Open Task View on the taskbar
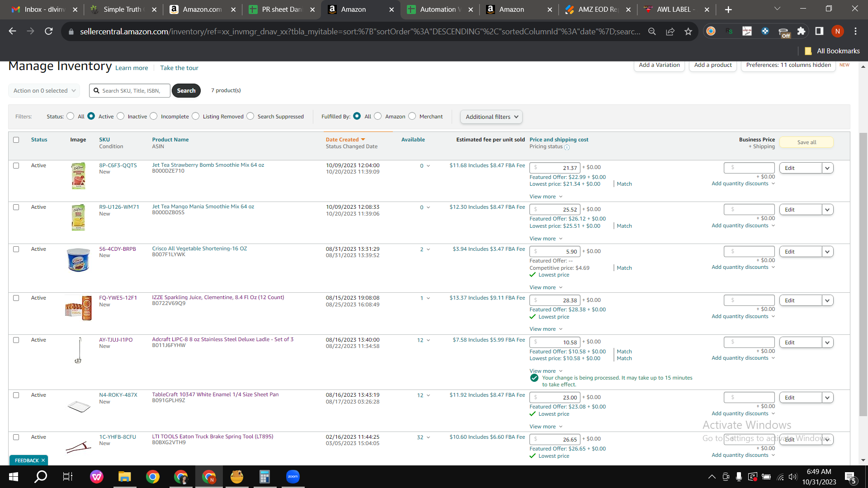The width and height of the screenshot is (868, 488). (68, 477)
